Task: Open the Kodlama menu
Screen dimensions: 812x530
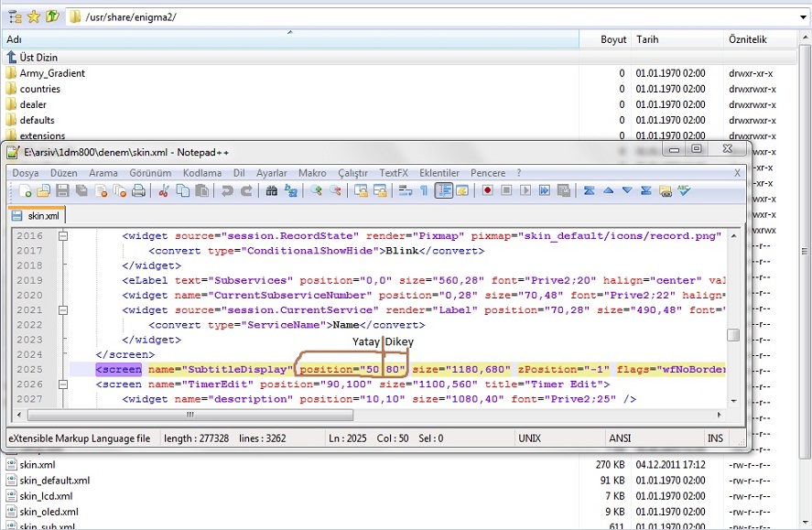Action: click(x=202, y=173)
